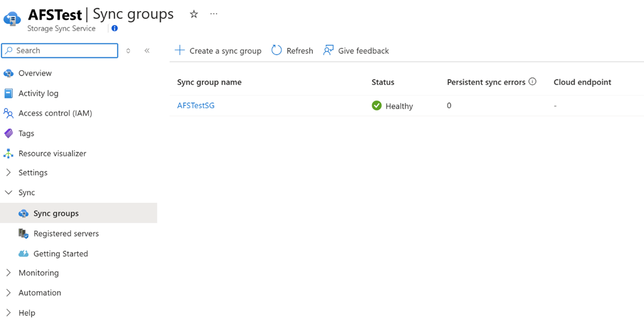
Task: Collapse the sidebar with the double-chevron
Action: pyautogui.click(x=147, y=50)
